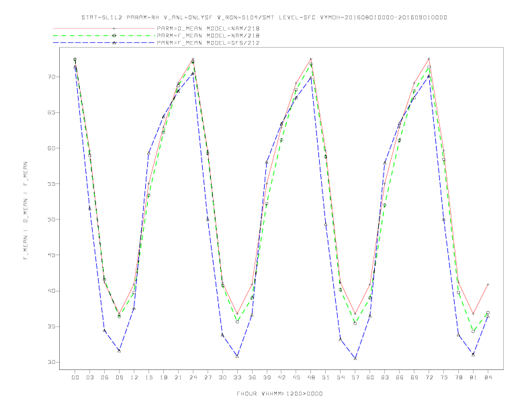Screen dimensions: 532x411
Task: Click x-axis forecast hour label 42
Action: pos(281,377)
